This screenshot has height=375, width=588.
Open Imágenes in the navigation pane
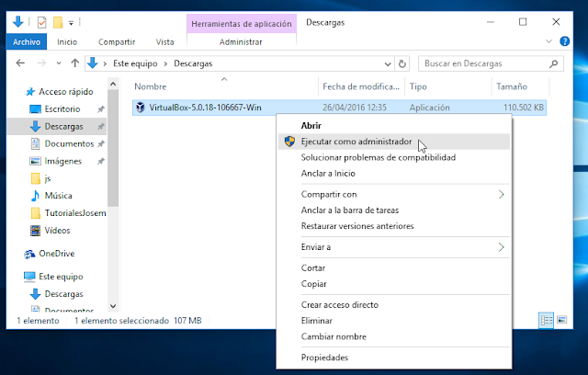click(x=62, y=161)
